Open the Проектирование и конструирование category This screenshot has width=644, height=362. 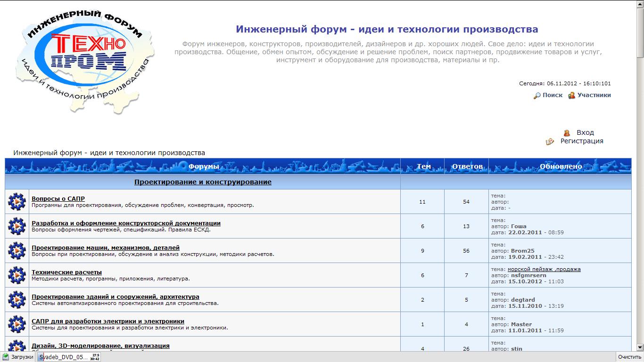point(203,182)
